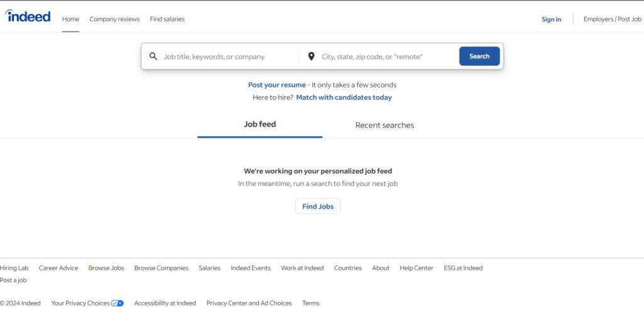The width and height of the screenshot is (644, 316).
Task: Open Match with candidates today link
Action: 343,98
